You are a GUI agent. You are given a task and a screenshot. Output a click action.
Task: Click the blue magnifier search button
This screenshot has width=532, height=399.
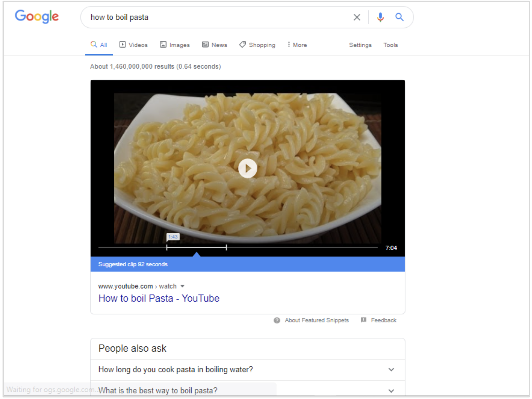click(x=399, y=17)
